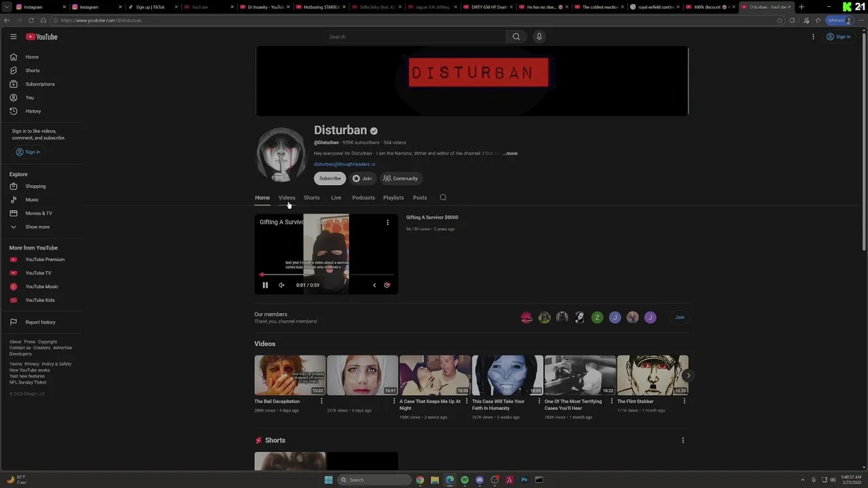Show next videos with carousel arrow

[x=688, y=375]
